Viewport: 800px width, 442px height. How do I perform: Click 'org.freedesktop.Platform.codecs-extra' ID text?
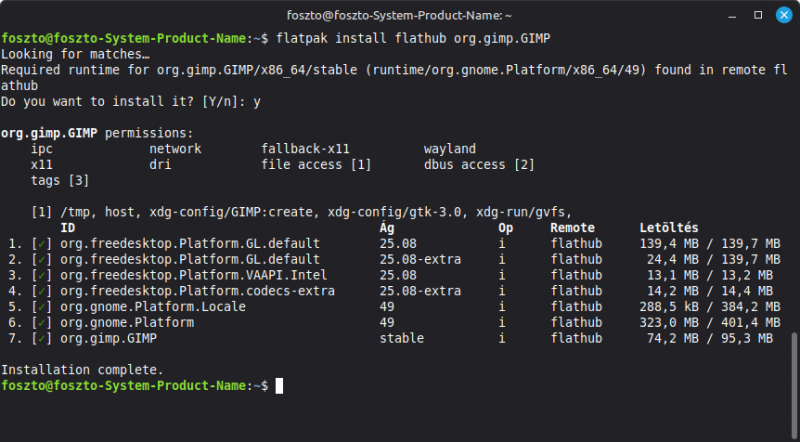pos(197,291)
